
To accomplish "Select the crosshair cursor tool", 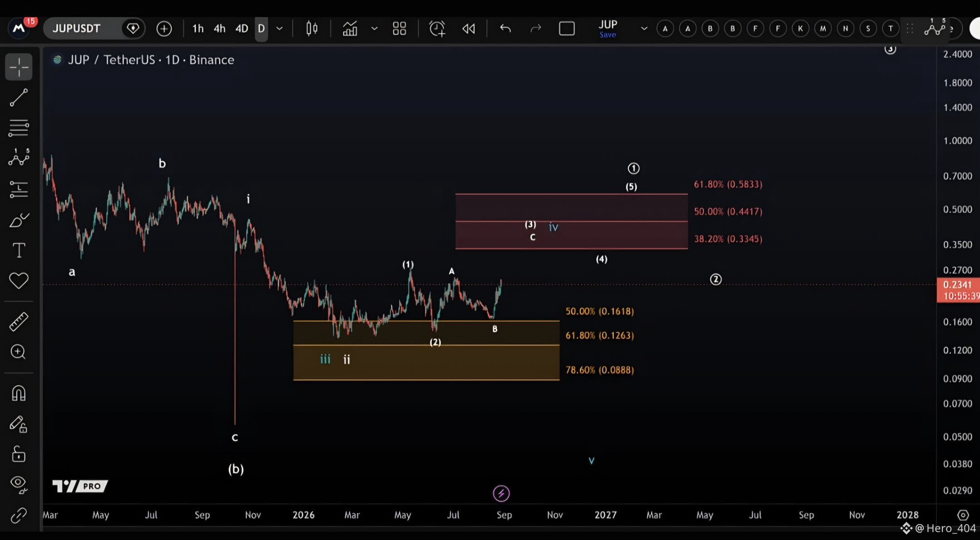I will 19,67.
